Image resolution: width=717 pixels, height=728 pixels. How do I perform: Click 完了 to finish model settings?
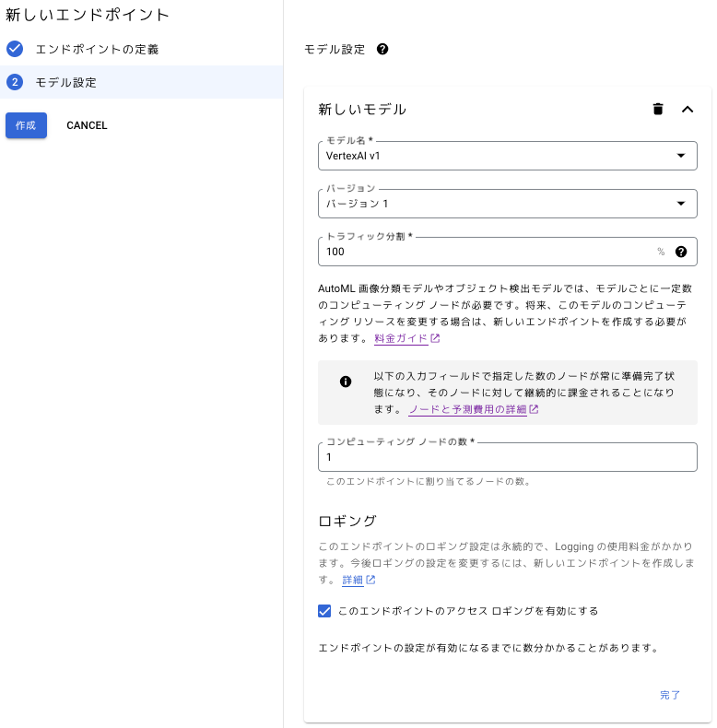pyautogui.click(x=670, y=695)
